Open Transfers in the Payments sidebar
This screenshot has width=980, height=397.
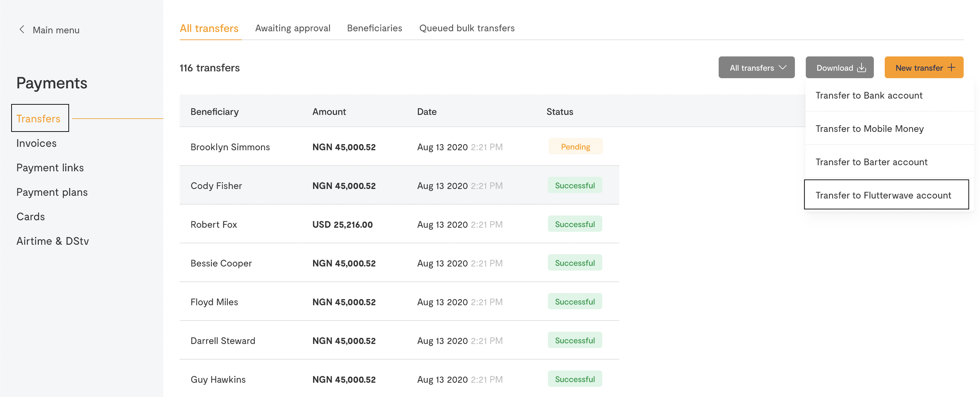38,119
